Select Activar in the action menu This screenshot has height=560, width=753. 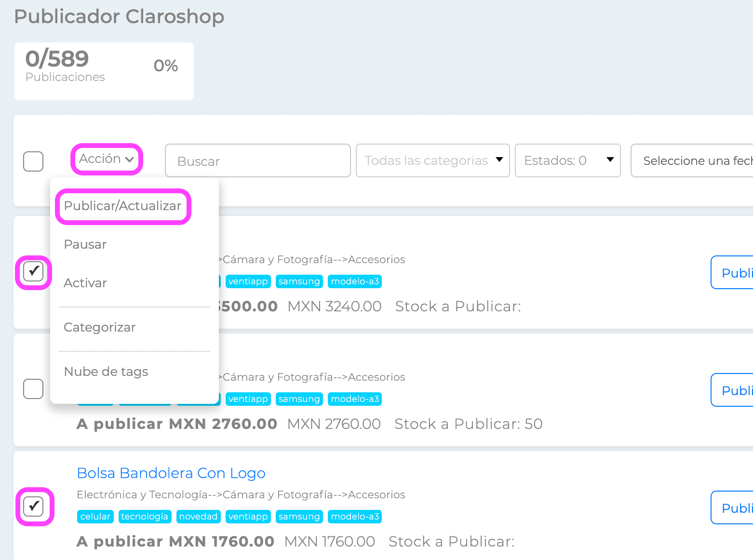coord(85,283)
